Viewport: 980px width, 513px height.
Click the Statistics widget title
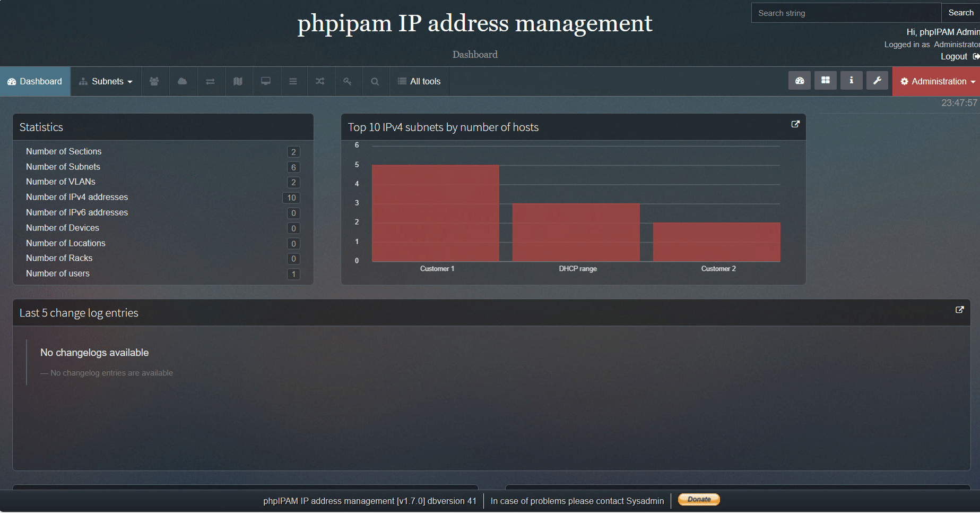point(41,127)
